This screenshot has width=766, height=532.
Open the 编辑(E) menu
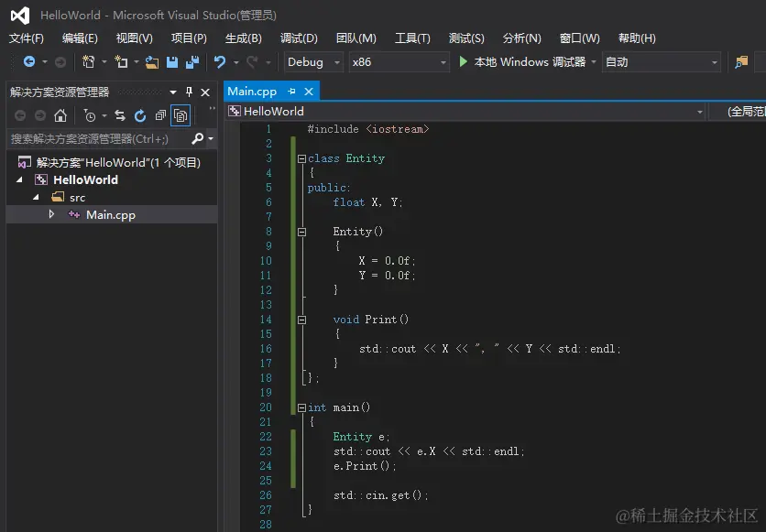click(x=80, y=38)
